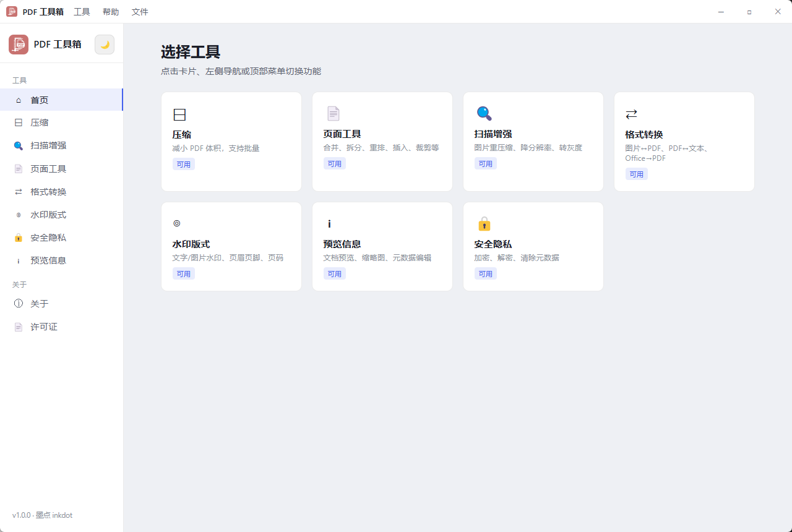This screenshot has width=792, height=532.
Task: Open the 文件 menu
Action: [x=140, y=12]
